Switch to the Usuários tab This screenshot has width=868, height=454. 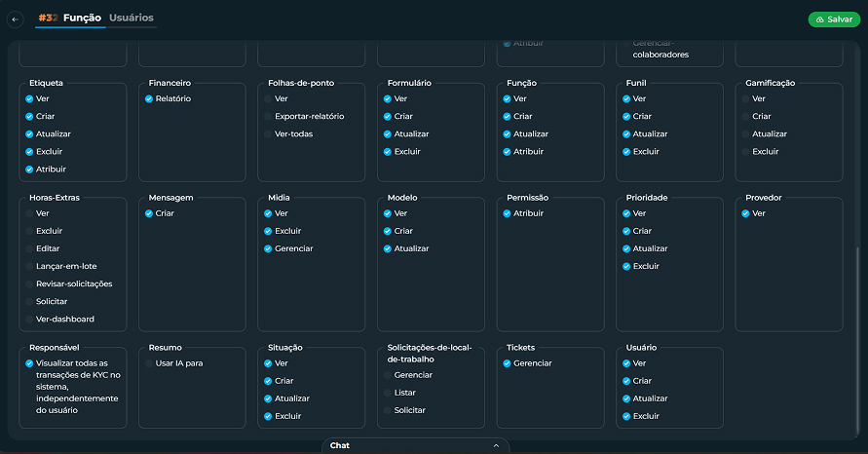click(x=132, y=18)
